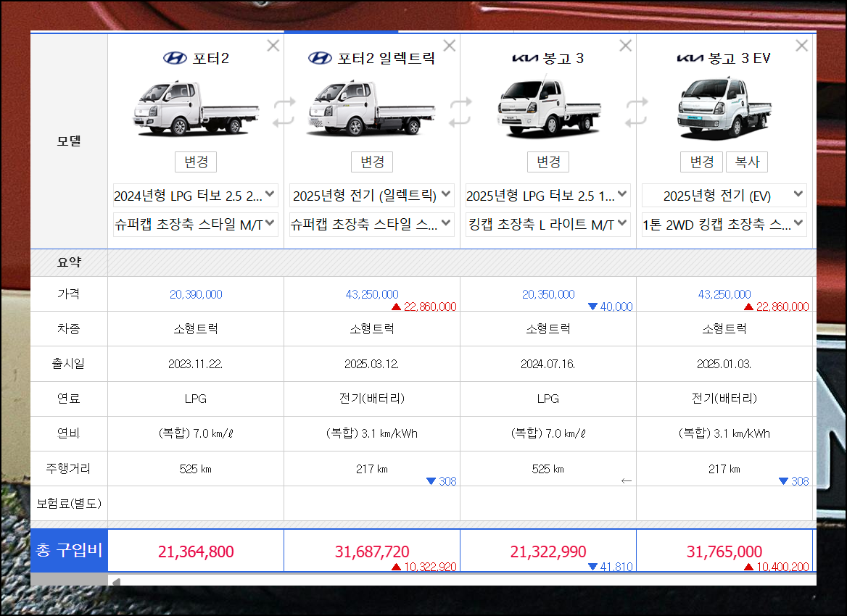Click 변경 button under 포터2 일렉트릭
847x616 pixels.
point(372,162)
